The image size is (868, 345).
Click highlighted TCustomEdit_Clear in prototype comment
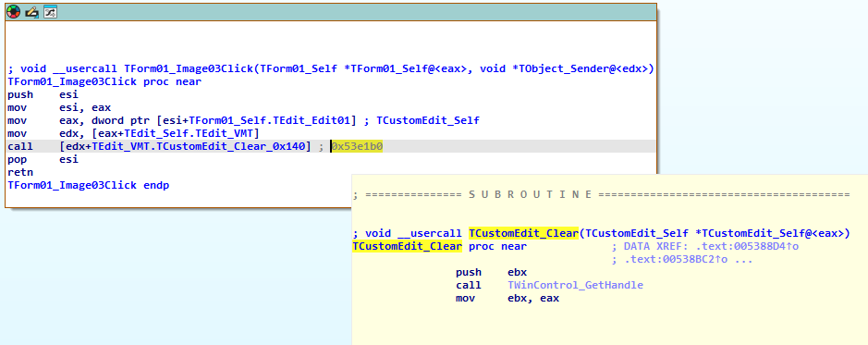(524, 233)
